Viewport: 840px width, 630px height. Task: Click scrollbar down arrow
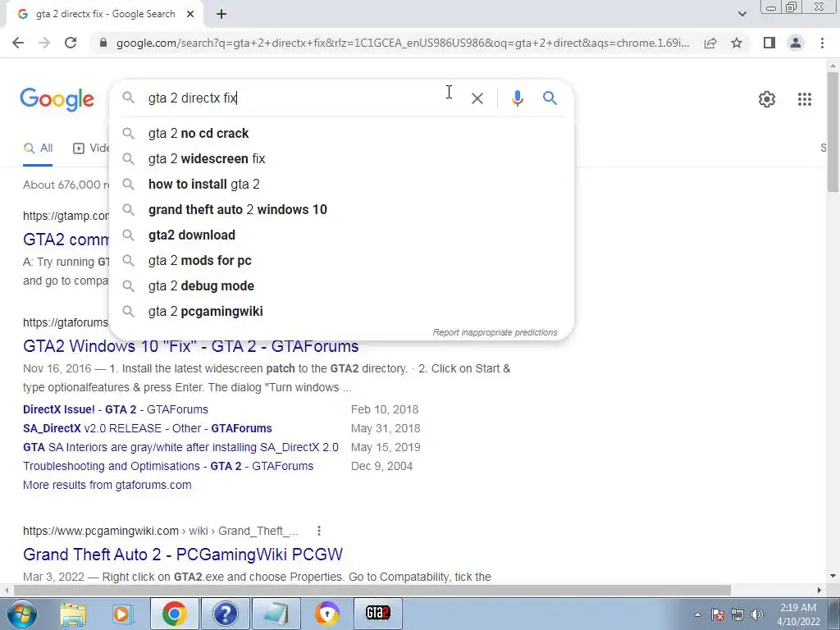pyautogui.click(x=833, y=576)
